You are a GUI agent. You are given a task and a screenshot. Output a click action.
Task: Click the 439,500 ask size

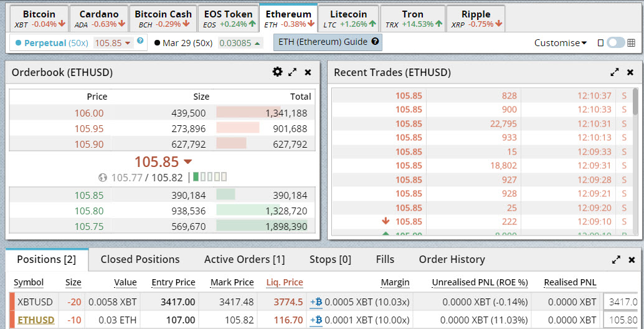(x=189, y=113)
